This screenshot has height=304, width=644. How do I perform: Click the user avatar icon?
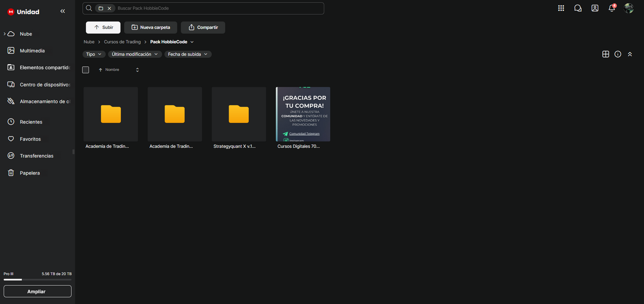point(629,8)
